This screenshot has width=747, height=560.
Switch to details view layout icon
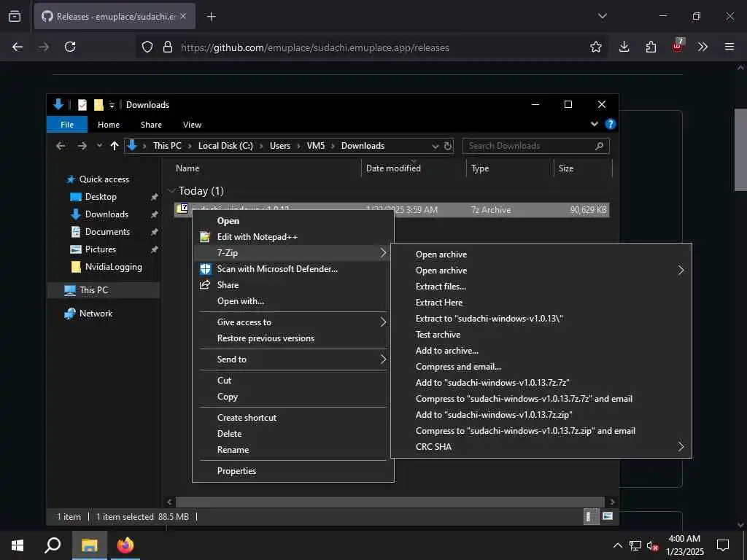591,516
